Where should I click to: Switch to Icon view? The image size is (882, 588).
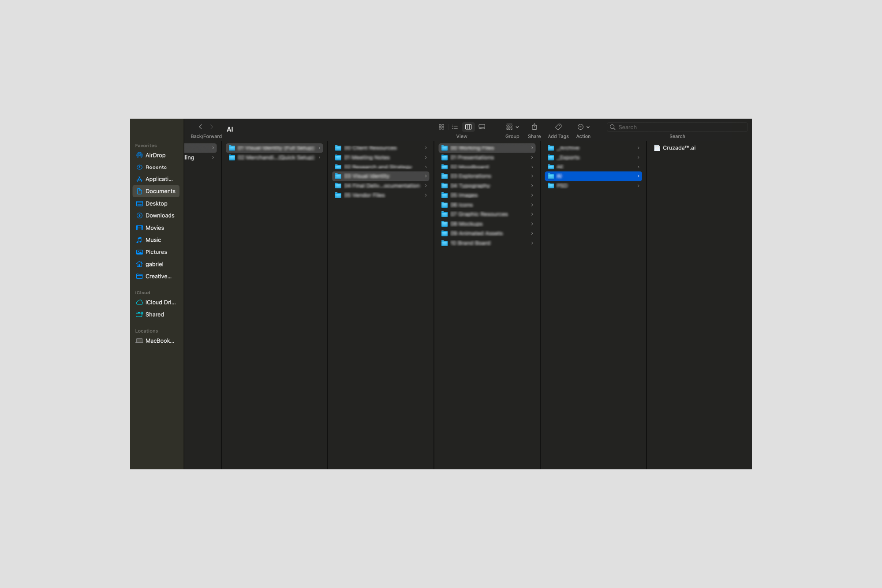point(441,127)
